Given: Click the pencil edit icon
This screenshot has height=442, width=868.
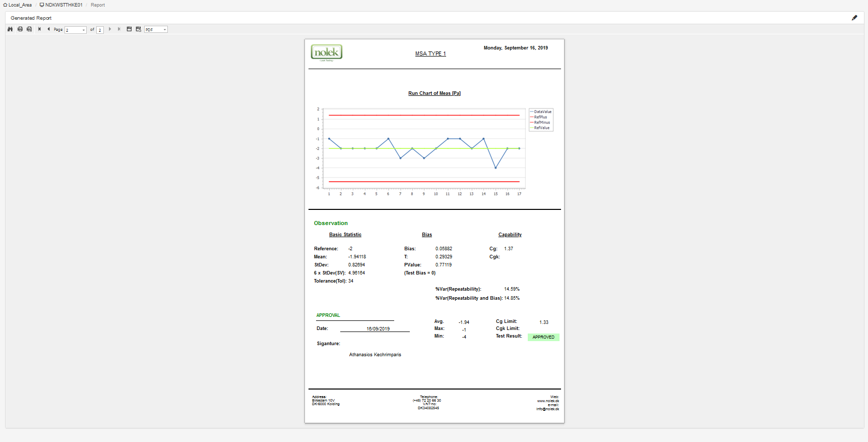Looking at the screenshot, I should click(854, 18).
